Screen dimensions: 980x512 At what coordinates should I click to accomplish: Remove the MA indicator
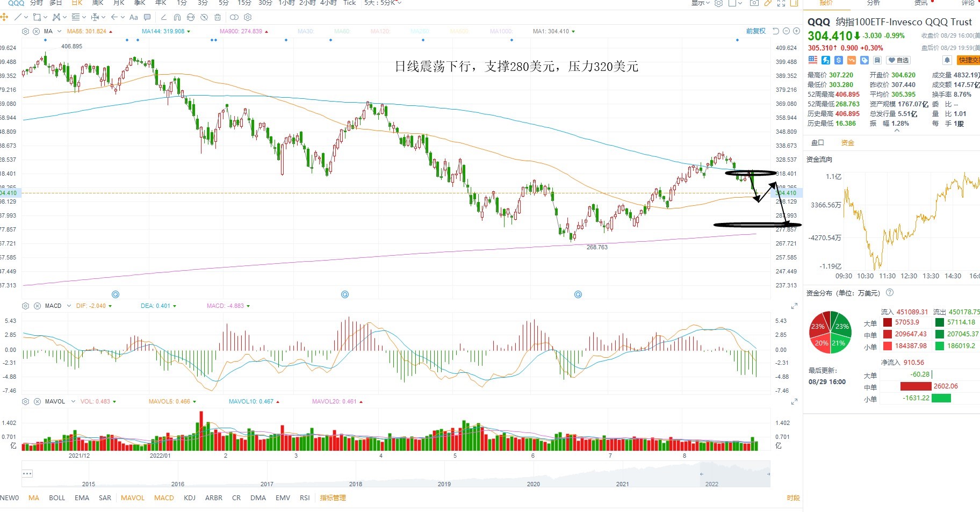click(36, 31)
